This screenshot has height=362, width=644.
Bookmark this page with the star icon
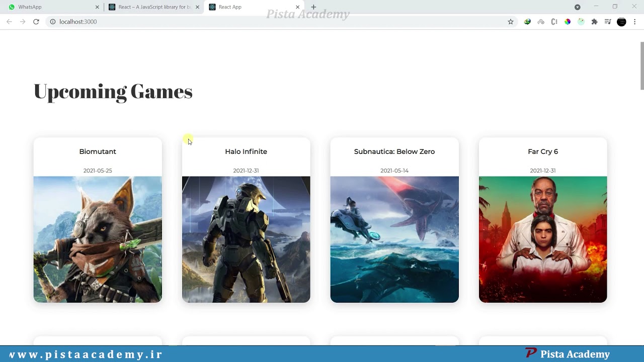[511, 22]
